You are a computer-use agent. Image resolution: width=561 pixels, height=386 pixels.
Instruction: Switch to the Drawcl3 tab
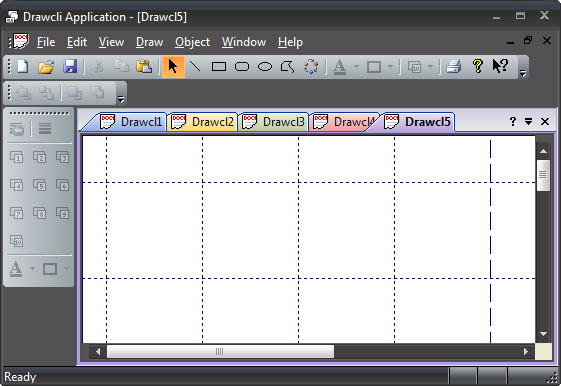(x=274, y=122)
